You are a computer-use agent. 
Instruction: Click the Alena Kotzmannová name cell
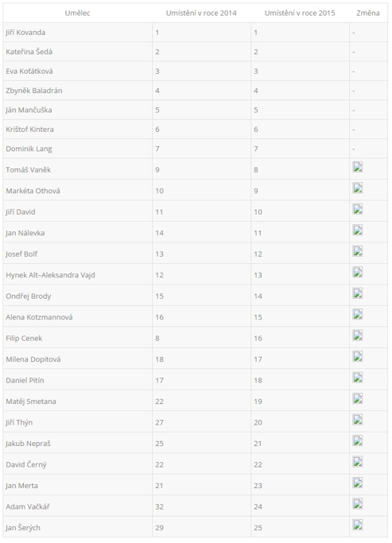[x=78, y=317]
